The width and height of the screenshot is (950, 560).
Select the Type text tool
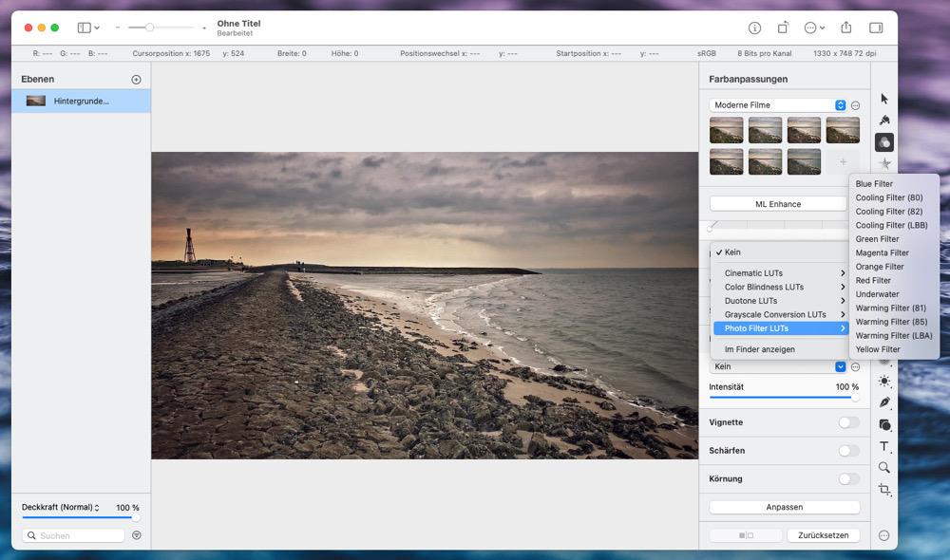click(x=884, y=446)
